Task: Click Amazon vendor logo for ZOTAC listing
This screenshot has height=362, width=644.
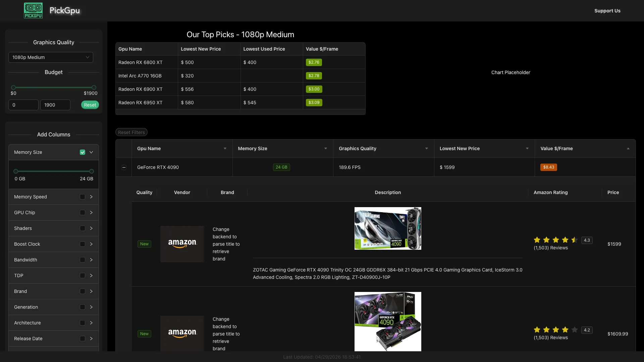Action: 182,244
